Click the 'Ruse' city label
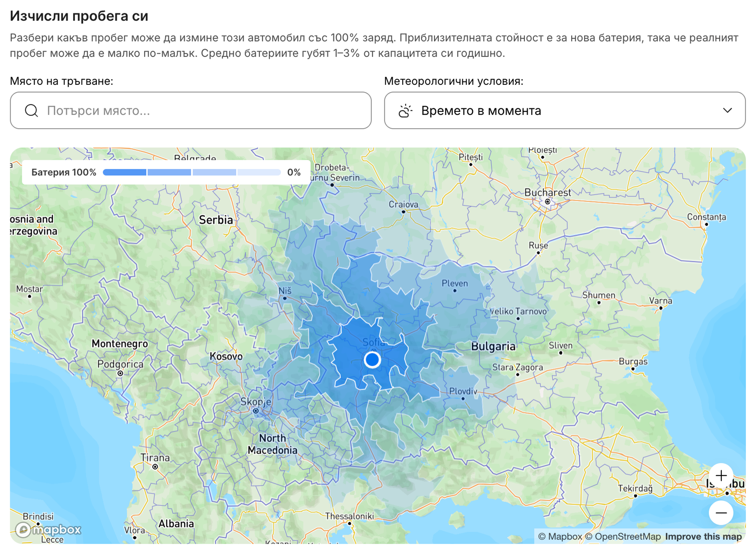The width and height of the screenshot is (756, 552). pos(538,246)
